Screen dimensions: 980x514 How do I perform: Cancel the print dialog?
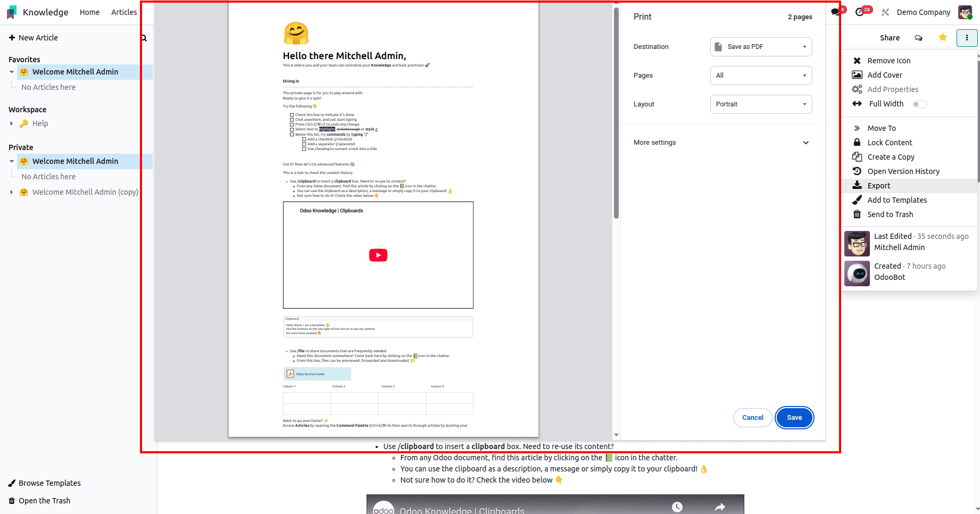click(x=753, y=418)
